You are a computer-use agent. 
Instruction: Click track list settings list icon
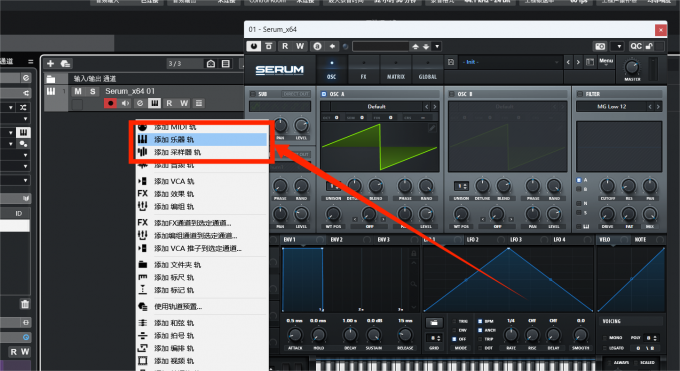226,64
